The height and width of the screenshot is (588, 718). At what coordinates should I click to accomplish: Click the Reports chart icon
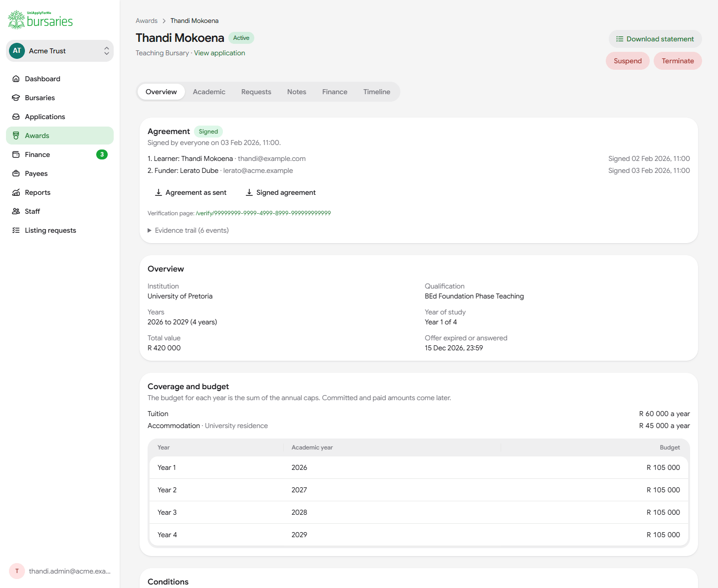[x=16, y=192]
